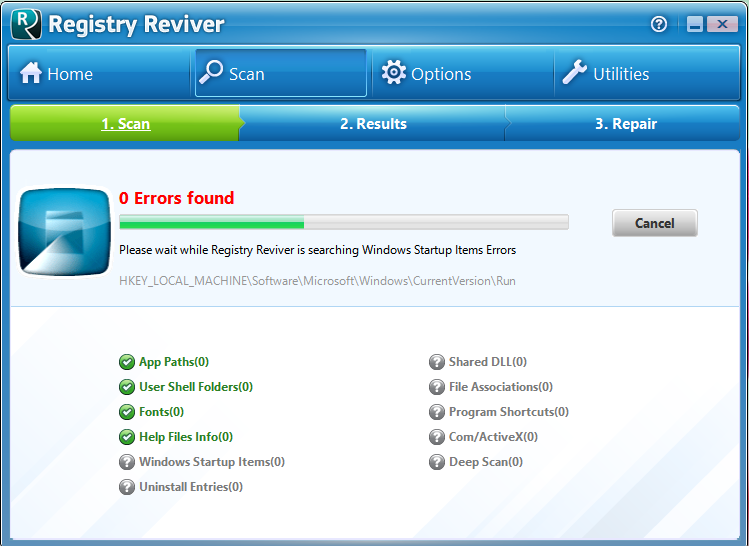
Task: Click the 0 Errors found heading
Action: click(x=176, y=198)
